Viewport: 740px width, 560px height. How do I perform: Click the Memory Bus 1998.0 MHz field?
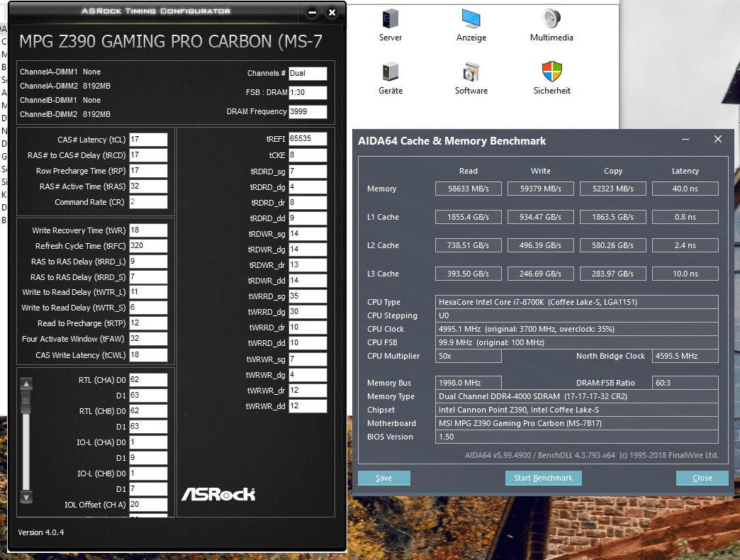pos(468,383)
